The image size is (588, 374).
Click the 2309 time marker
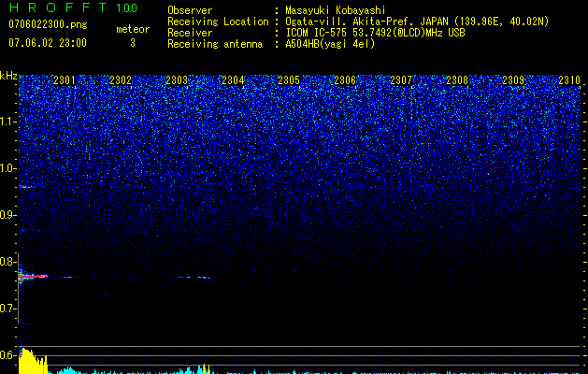pos(513,80)
